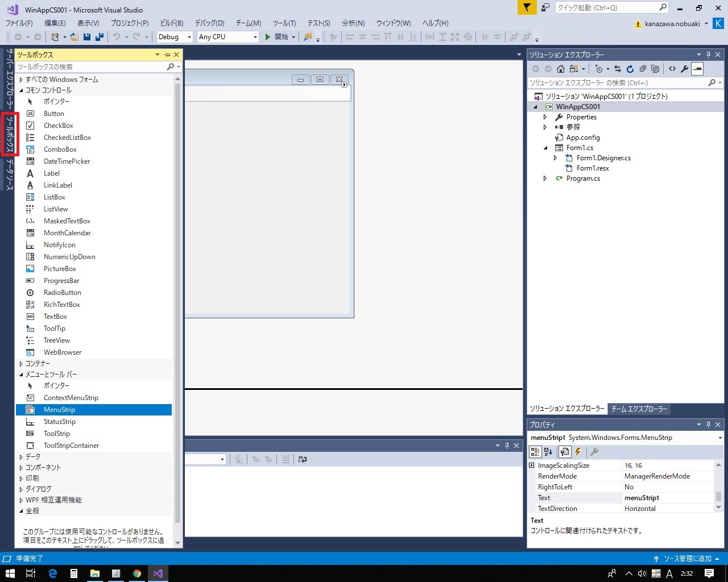728x582 pixels.
Task: Toggle auto-hide pin on Properties panel
Action: click(708, 425)
